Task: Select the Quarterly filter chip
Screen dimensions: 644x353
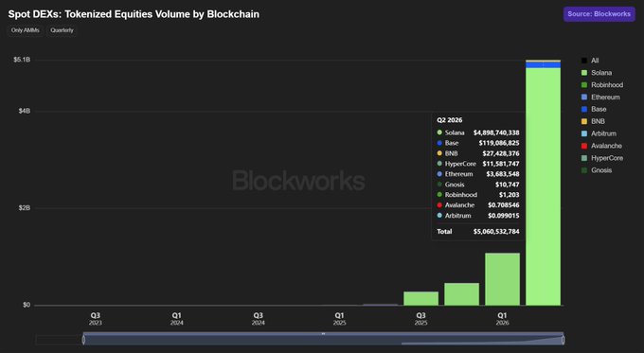Action: (62, 30)
